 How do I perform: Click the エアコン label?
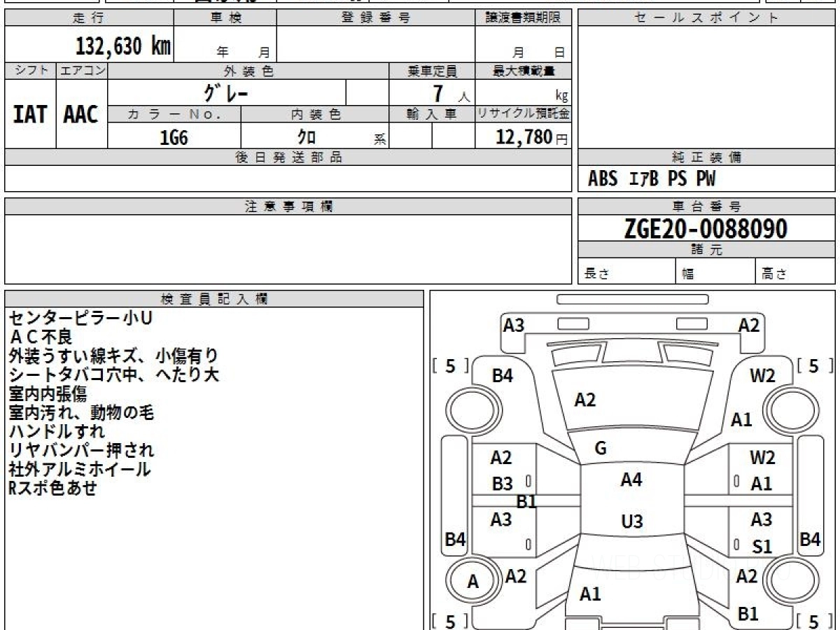click(x=82, y=71)
